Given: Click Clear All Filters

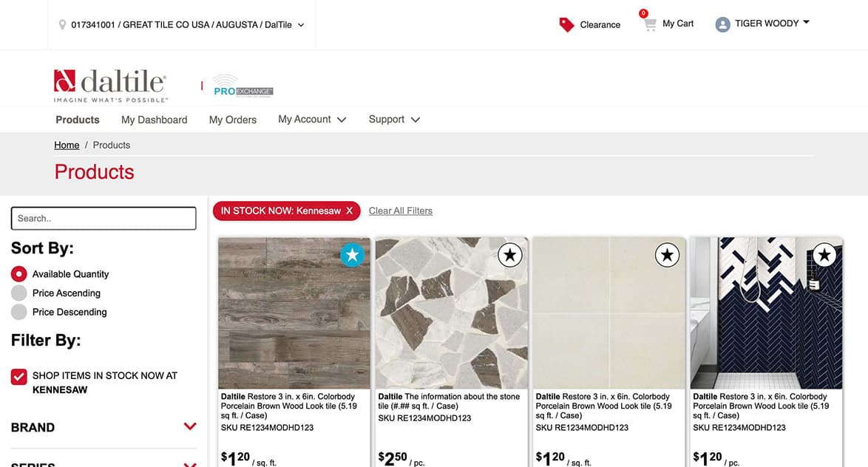Looking at the screenshot, I should click(401, 211).
